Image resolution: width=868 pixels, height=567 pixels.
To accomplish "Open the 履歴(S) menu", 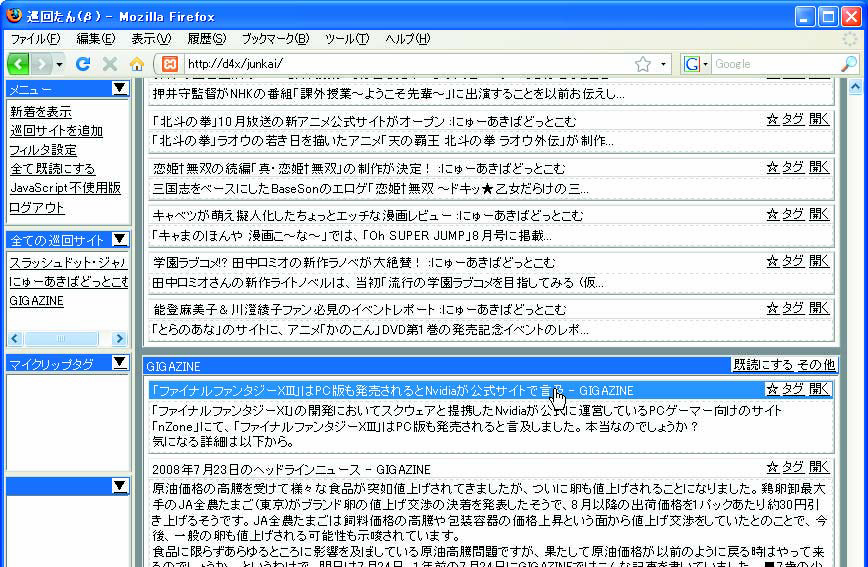I will pos(206,39).
